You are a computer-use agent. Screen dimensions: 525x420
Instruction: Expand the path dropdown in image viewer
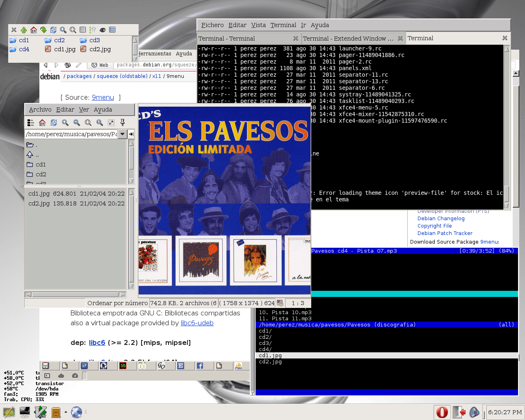(122, 134)
